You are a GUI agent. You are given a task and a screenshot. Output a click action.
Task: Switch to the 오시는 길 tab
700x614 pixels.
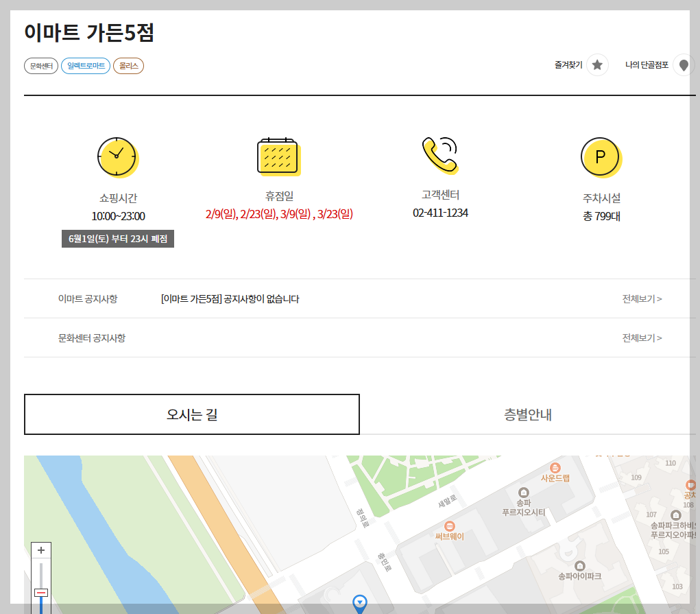click(x=192, y=414)
